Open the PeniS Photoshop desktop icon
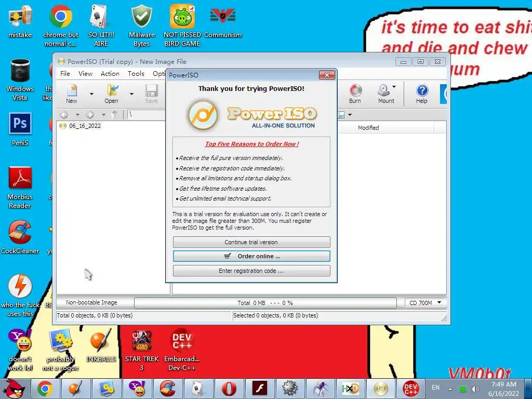The width and height of the screenshot is (532, 399). [20, 129]
